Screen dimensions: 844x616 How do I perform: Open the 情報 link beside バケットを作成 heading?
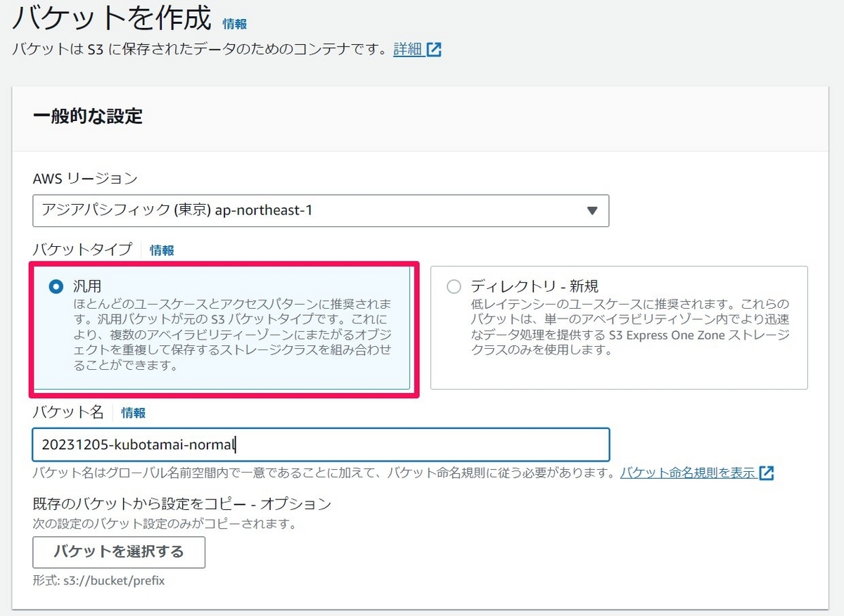235,24
